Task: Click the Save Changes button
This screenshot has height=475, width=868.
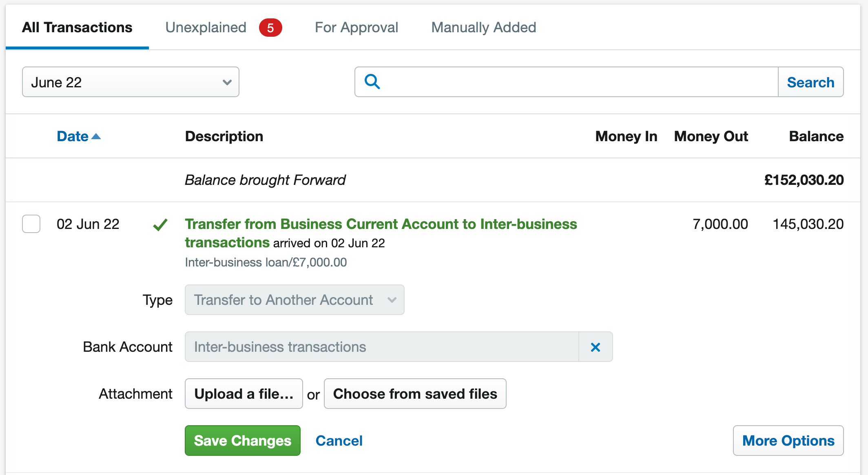Action: (243, 441)
